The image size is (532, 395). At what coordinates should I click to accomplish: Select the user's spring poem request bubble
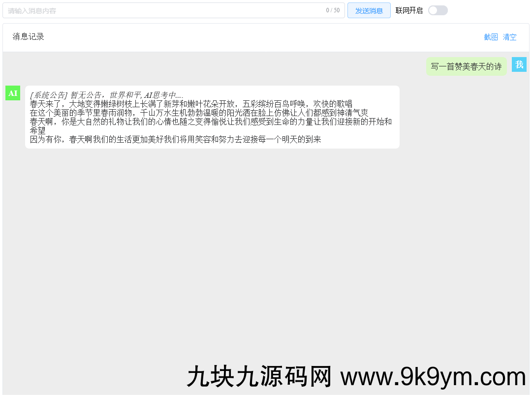tap(466, 66)
